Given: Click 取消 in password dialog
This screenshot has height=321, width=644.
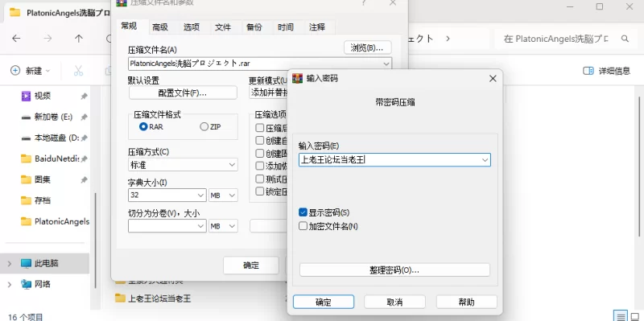Looking at the screenshot, I should point(394,302).
